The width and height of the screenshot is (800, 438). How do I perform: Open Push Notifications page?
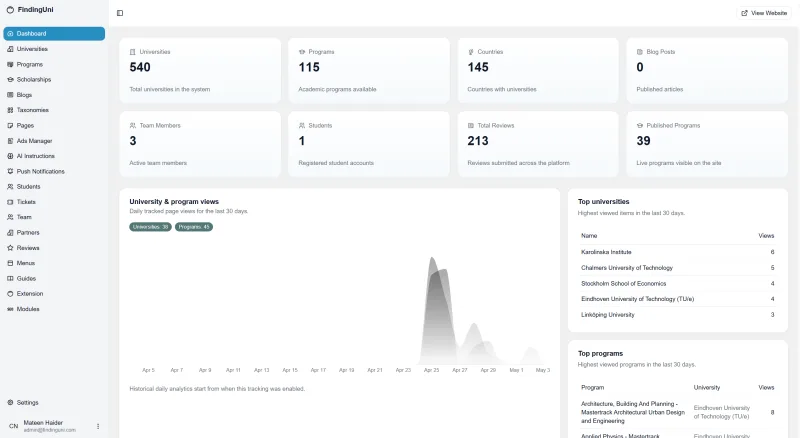click(54, 172)
